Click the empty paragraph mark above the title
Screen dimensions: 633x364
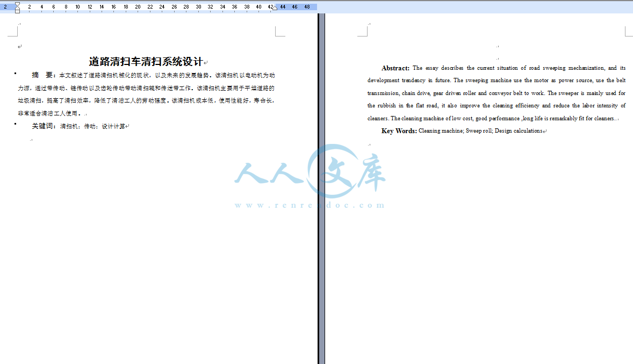tap(19, 47)
